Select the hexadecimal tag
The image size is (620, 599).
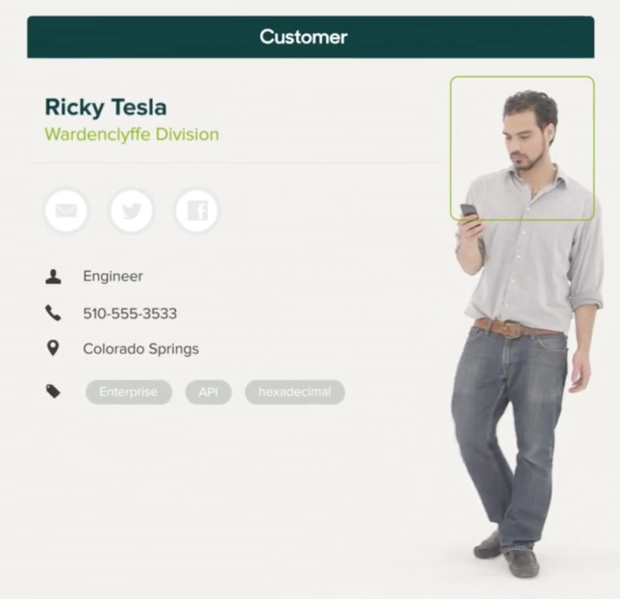[295, 392]
